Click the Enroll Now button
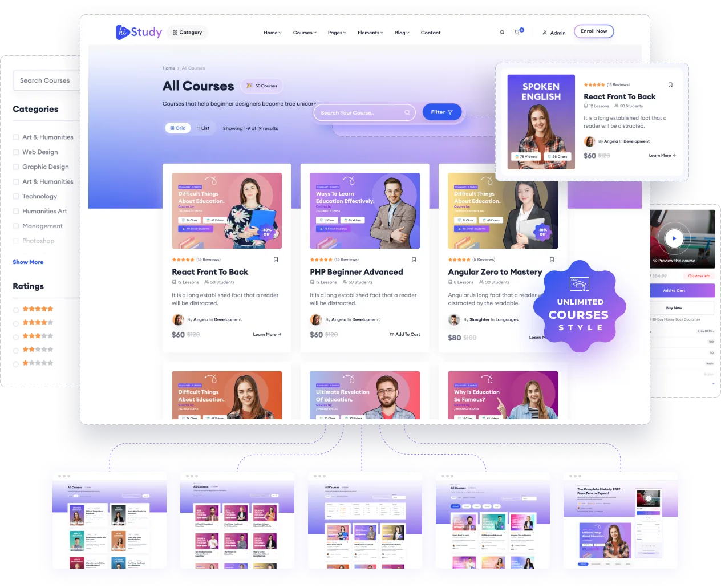 coord(593,31)
